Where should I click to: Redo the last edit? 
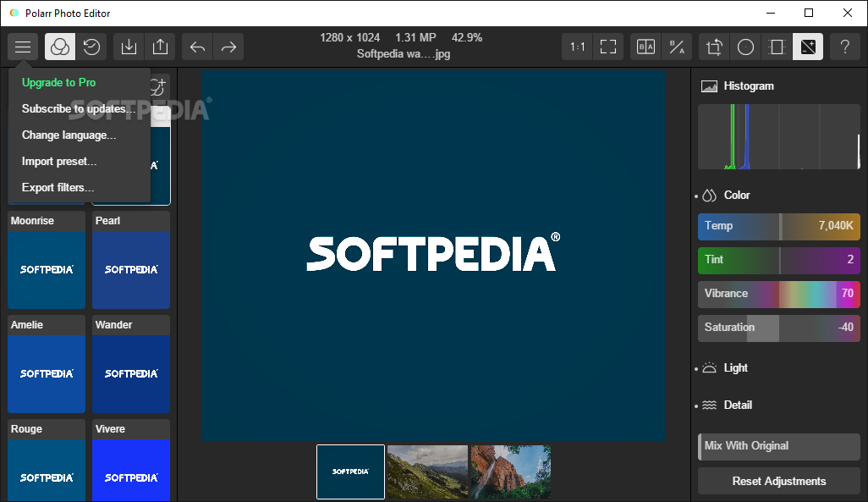point(228,47)
